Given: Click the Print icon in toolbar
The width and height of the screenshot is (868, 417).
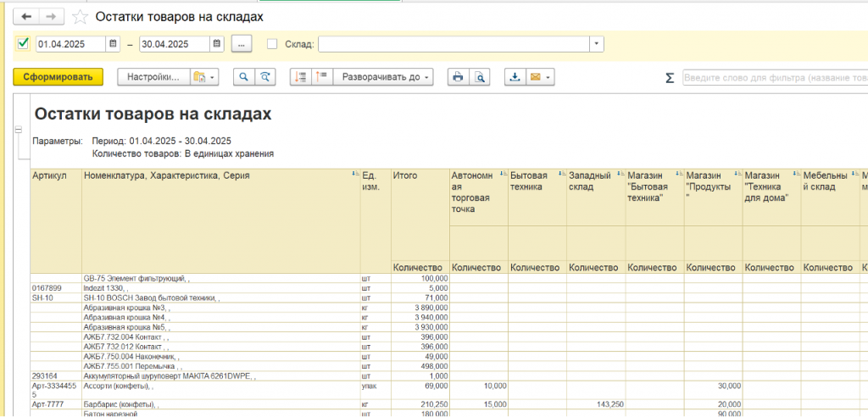Looking at the screenshot, I should coord(458,77).
